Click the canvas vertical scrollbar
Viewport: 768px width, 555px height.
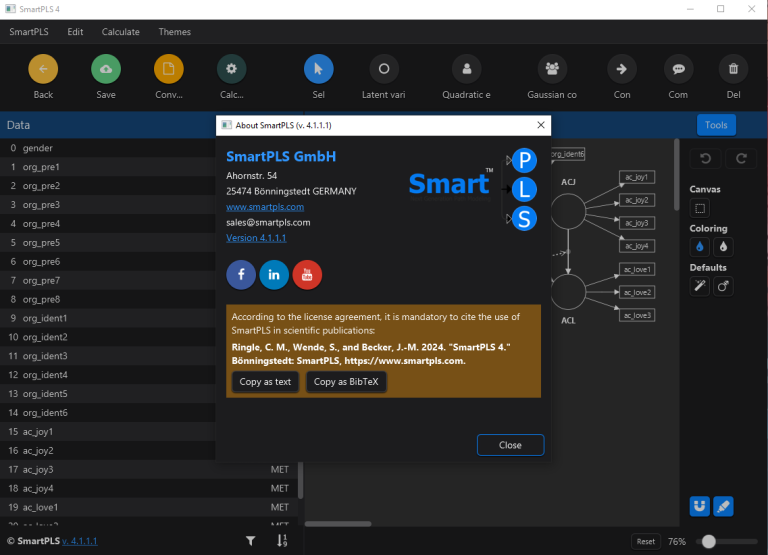pyautogui.click(x=676, y=174)
